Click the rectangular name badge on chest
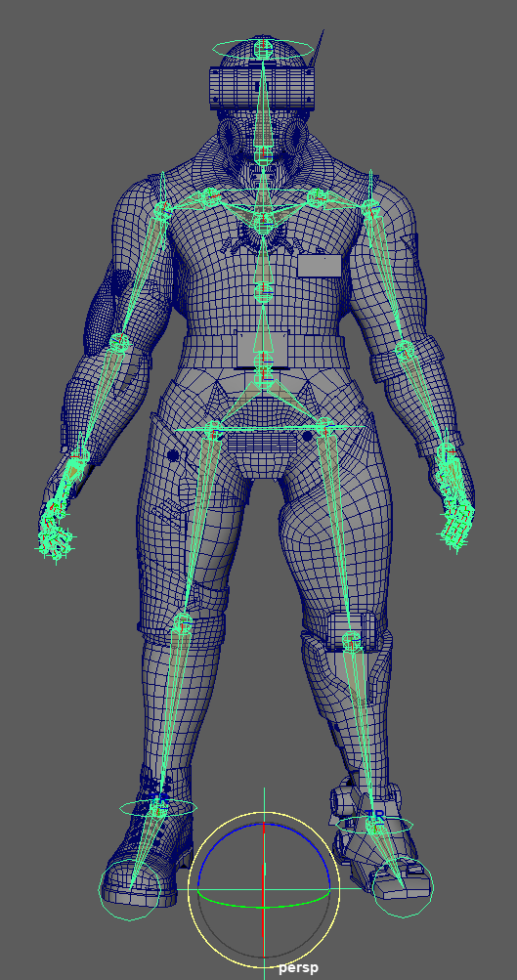 (x=320, y=266)
